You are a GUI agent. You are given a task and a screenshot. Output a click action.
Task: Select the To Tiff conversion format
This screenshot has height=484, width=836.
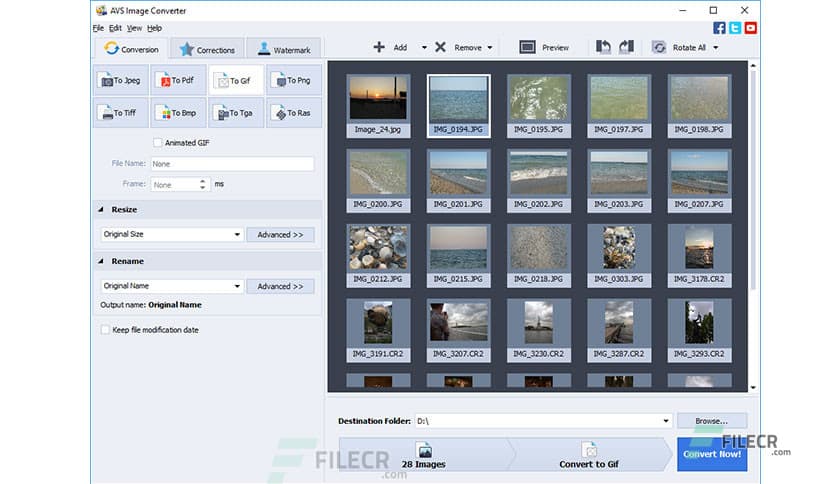[121, 113]
